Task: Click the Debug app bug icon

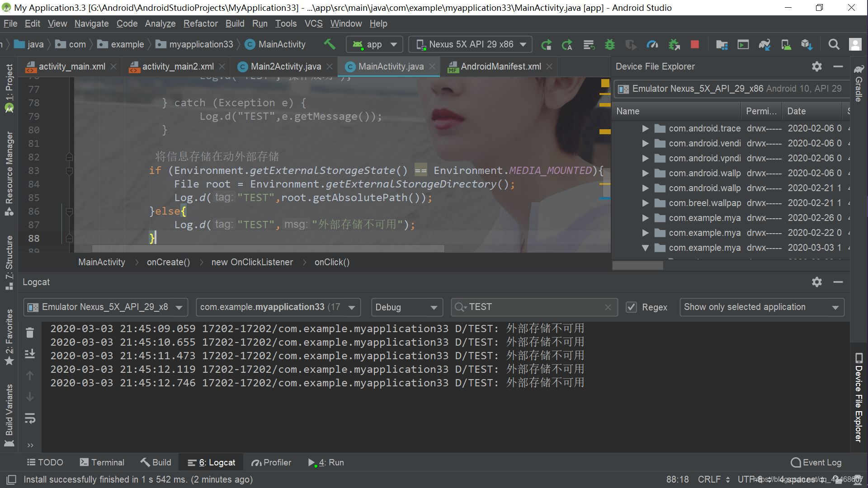Action: coord(610,44)
